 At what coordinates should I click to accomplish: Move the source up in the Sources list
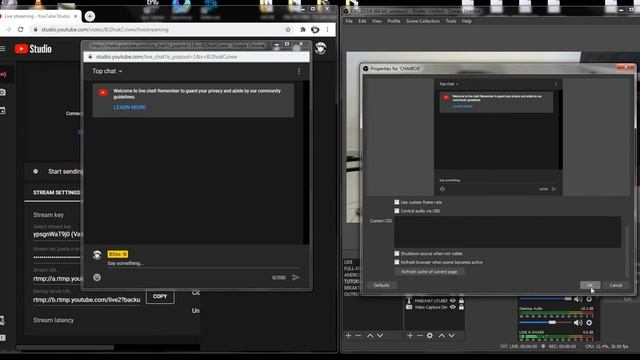pos(442,336)
